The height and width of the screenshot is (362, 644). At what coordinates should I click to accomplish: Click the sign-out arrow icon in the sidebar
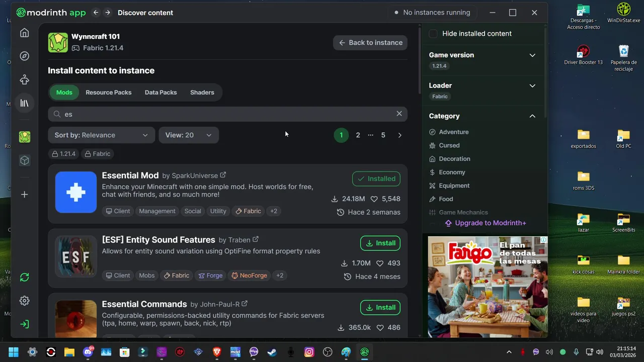(24, 324)
